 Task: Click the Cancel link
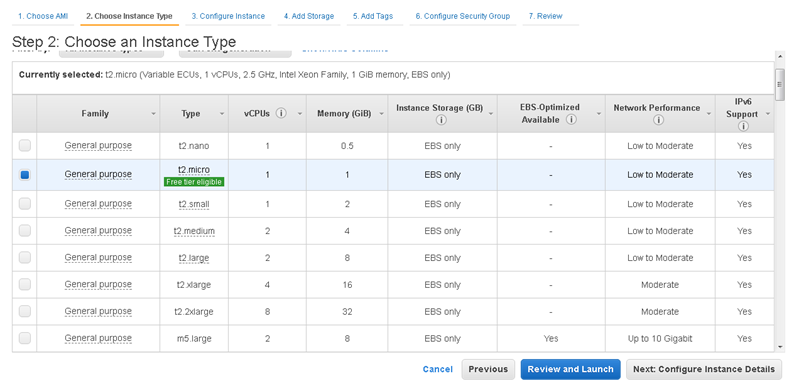pyautogui.click(x=438, y=369)
